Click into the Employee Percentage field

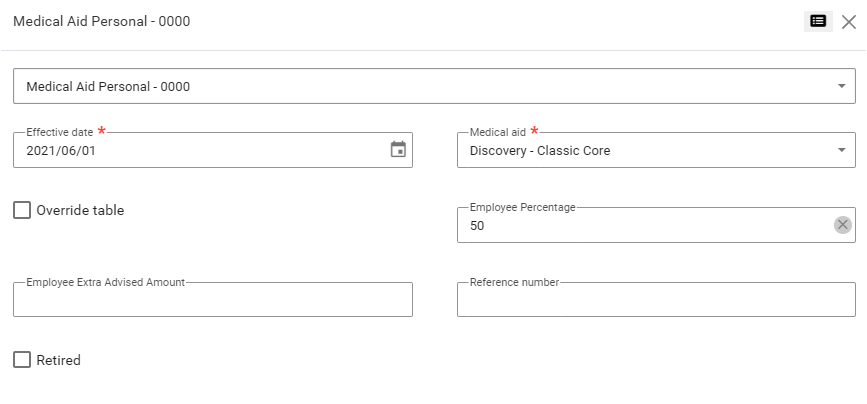[x=640, y=226]
